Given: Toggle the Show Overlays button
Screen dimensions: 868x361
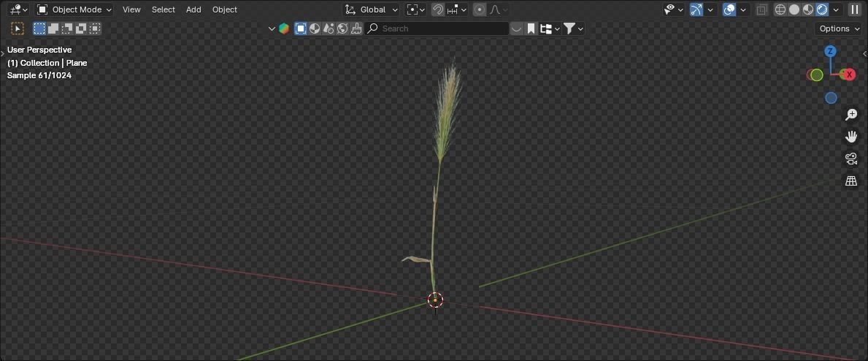Looking at the screenshot, I should (x=729, y=9).
